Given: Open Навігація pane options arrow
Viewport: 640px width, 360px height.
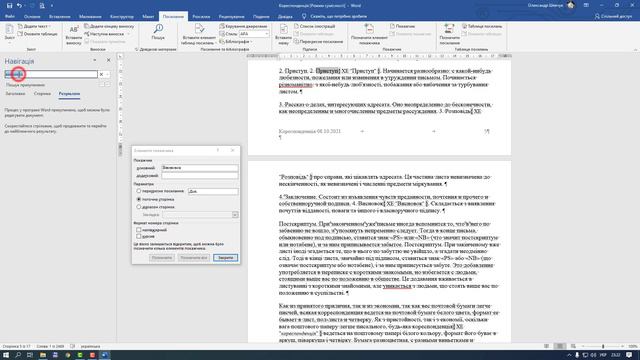Looking at the screenshot, I should (95, 60).
